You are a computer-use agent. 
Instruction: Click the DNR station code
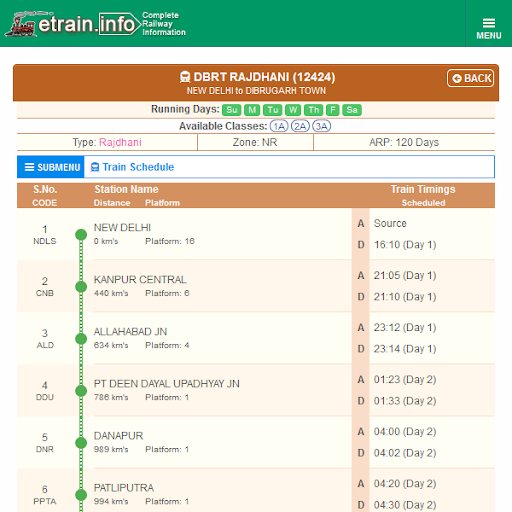45,449
